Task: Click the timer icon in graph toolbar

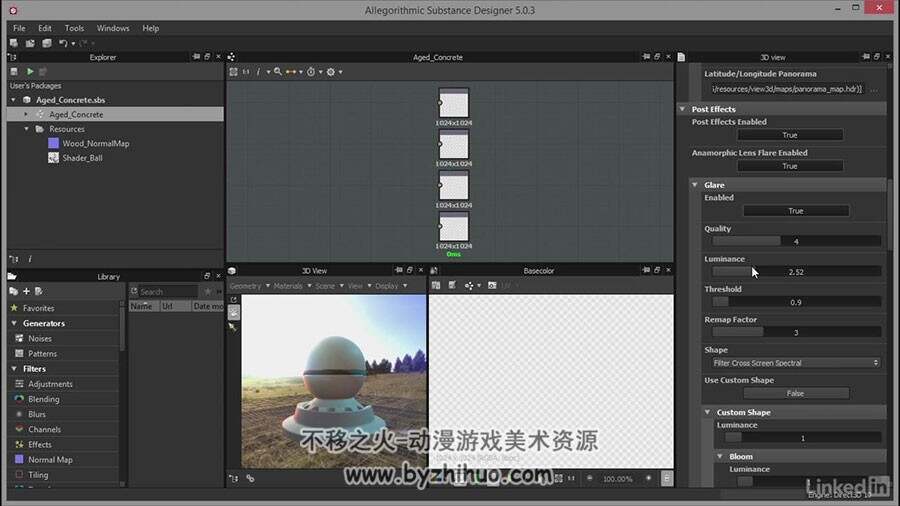Action: 311,72
